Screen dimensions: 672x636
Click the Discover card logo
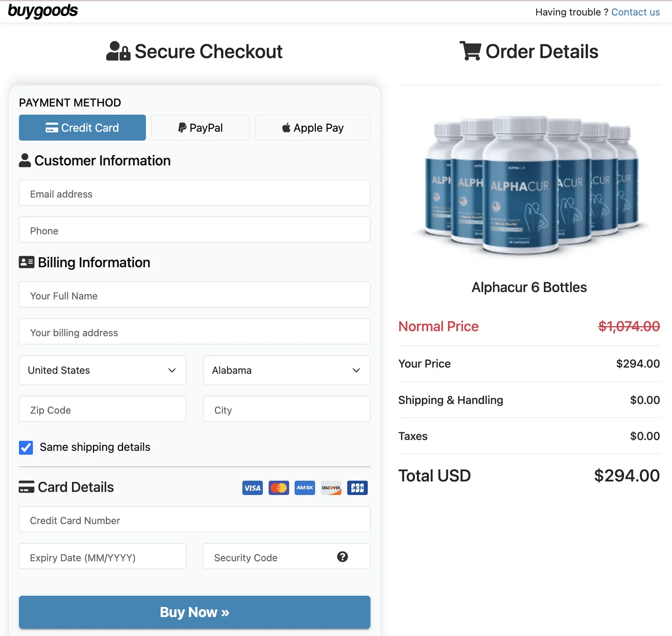pyautogui.click(x=331, y=488)
